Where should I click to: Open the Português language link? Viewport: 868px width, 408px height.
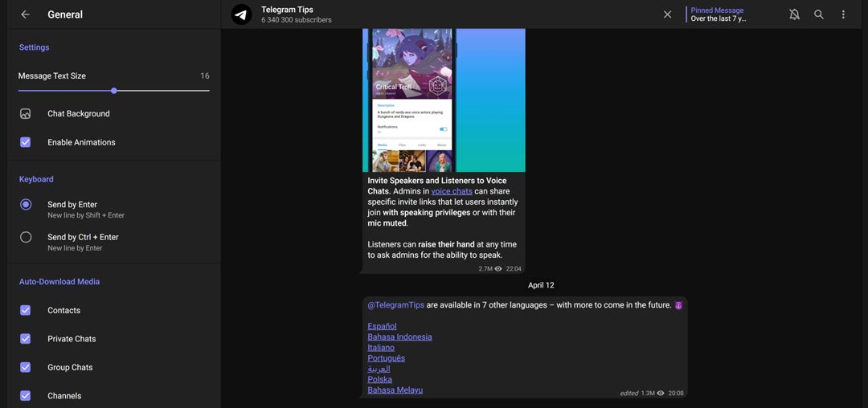coord(387,357)
